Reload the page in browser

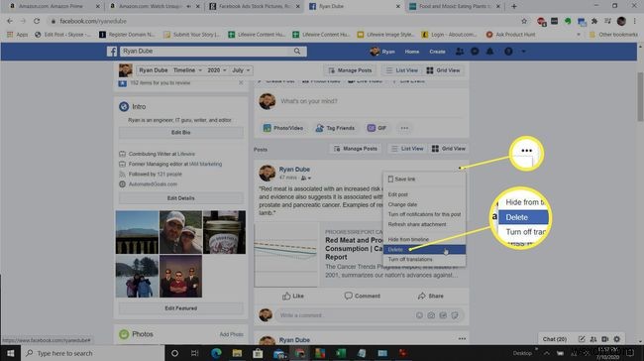click(x=37, y=21)
